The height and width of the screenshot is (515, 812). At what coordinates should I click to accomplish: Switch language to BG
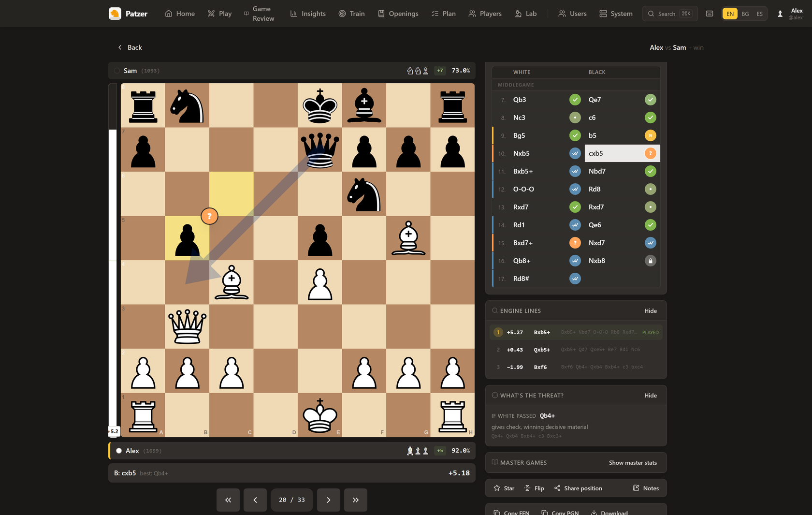(x=745, y=14)
